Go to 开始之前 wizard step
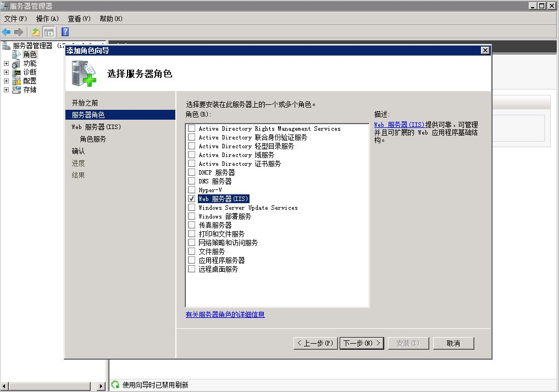Viewport: 559px width, 392px height. pyautogui.click(x=85, y=103)
